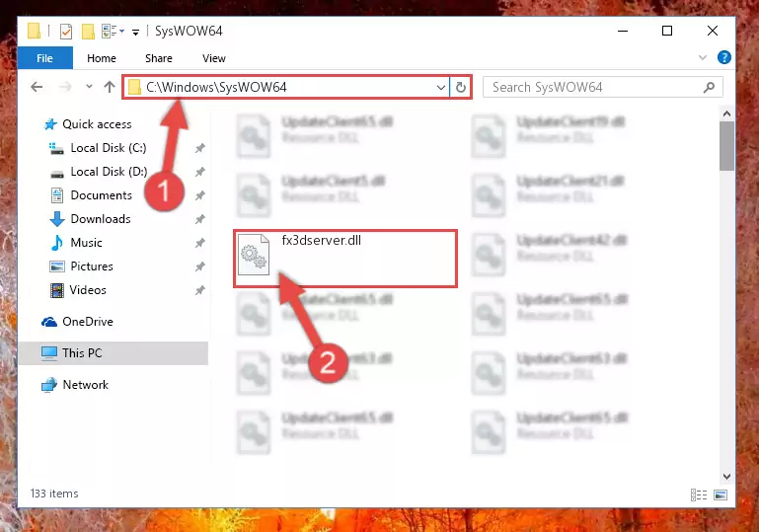Click the Properties icon in the title bar
The width and height of the screenshot is (759, 532).
point(66,32)
